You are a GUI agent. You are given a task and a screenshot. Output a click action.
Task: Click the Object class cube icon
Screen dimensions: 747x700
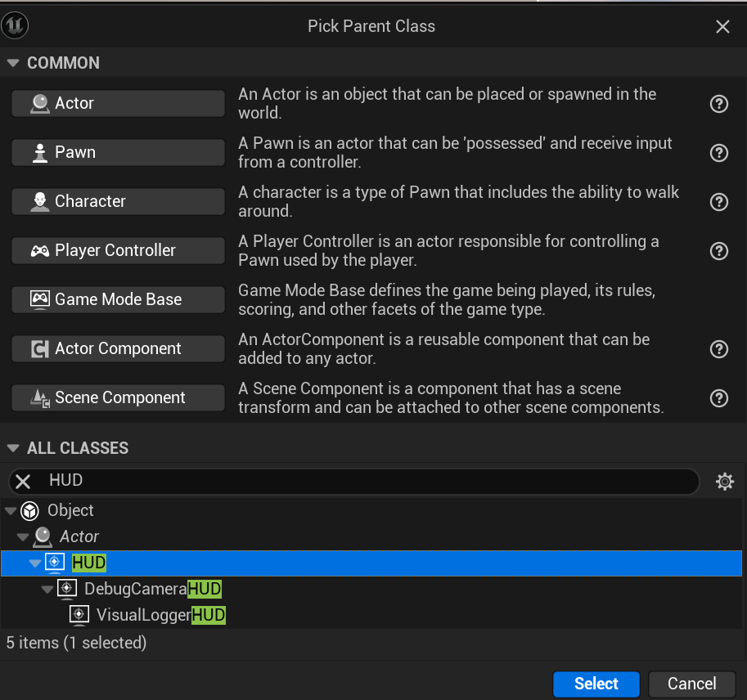pos(29,511)
